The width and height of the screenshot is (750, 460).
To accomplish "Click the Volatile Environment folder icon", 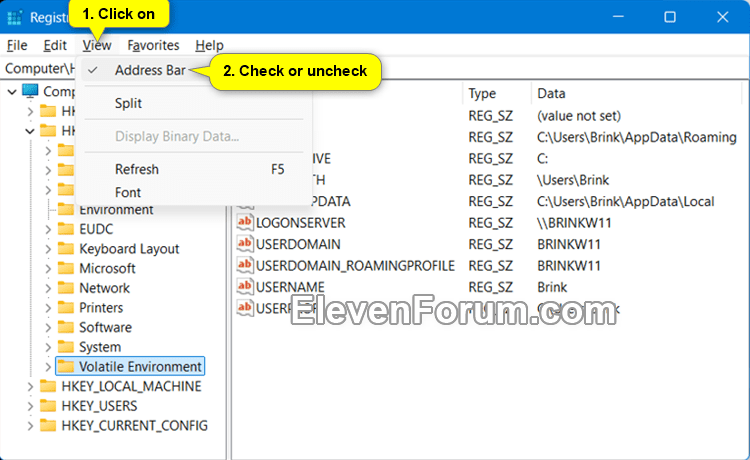I will 66,366.
